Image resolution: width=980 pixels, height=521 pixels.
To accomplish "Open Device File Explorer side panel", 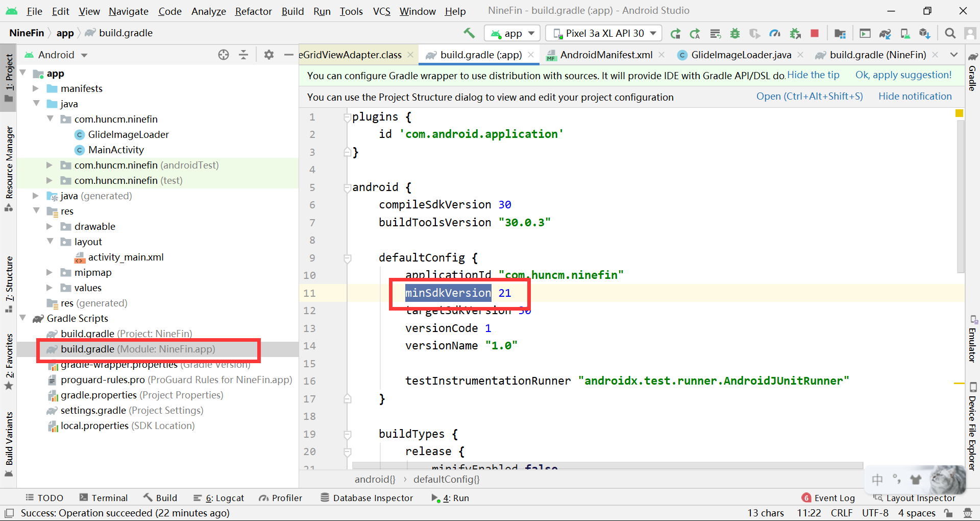I will tap(972, 427).
